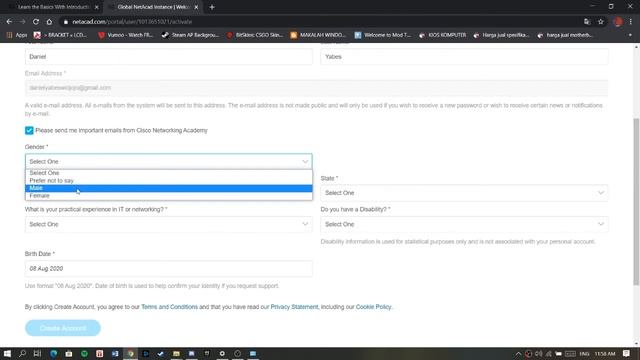
Task: Collapse the Gender dropdown box
Action: [169, 162]
